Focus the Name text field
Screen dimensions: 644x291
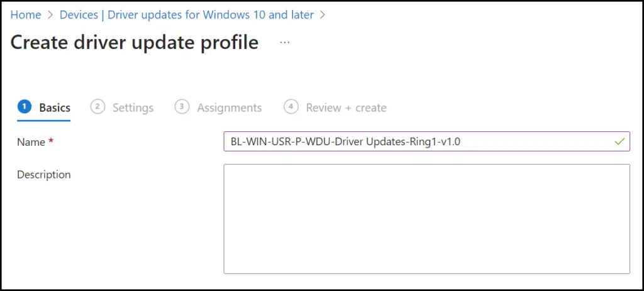[415, 141]
